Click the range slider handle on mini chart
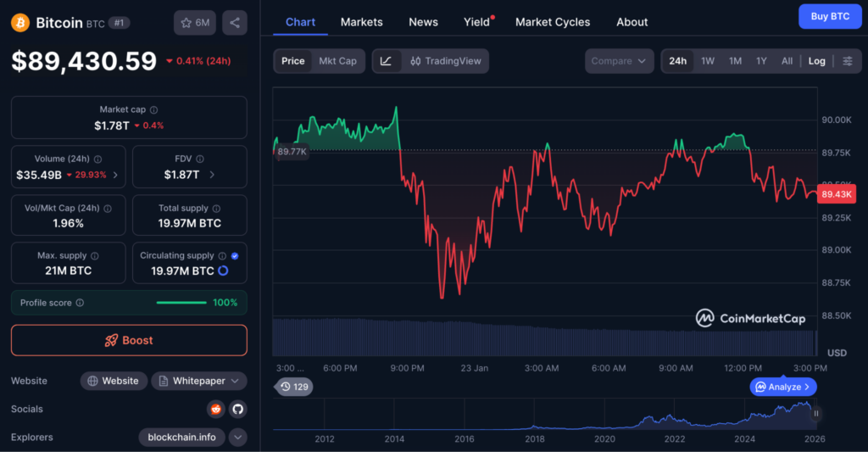 coord(816,414)
